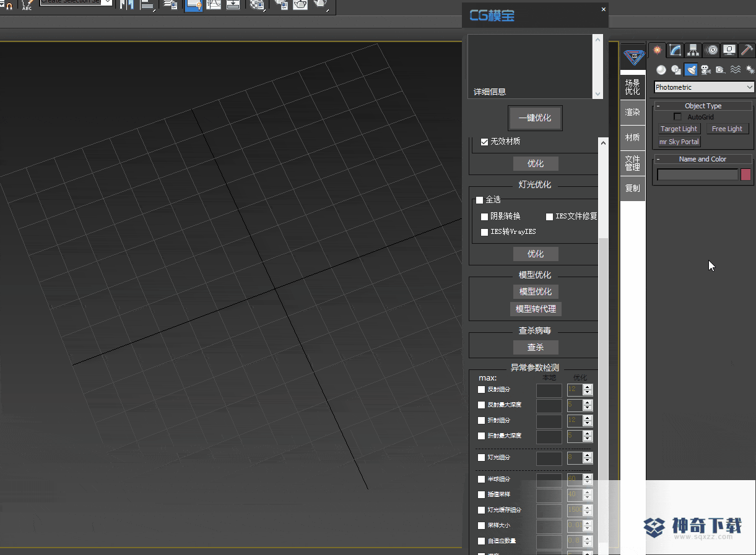Viewport: 756px width, 555px height.
Task: Click the Align tool toolbar icon
Action: point(148,5)
